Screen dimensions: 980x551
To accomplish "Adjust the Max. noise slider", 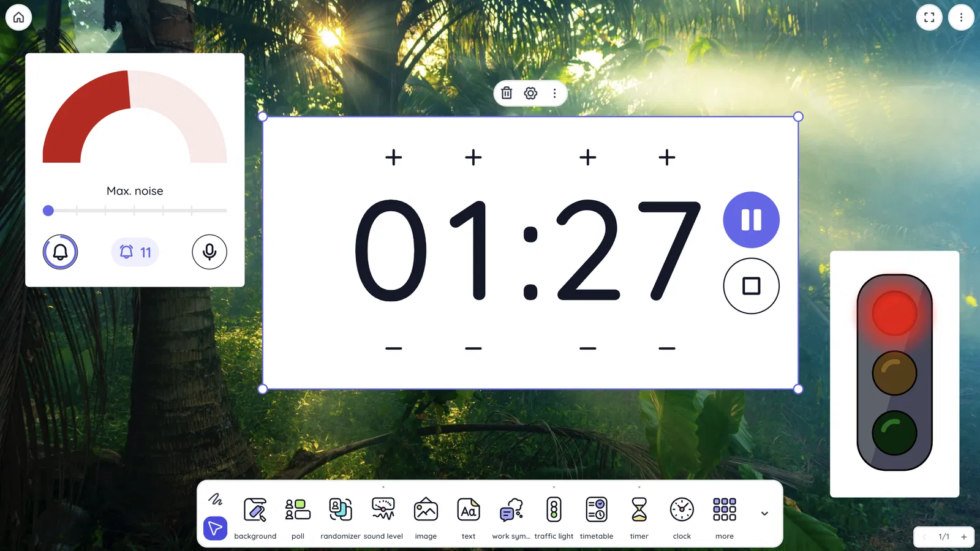I will point(48,210).
